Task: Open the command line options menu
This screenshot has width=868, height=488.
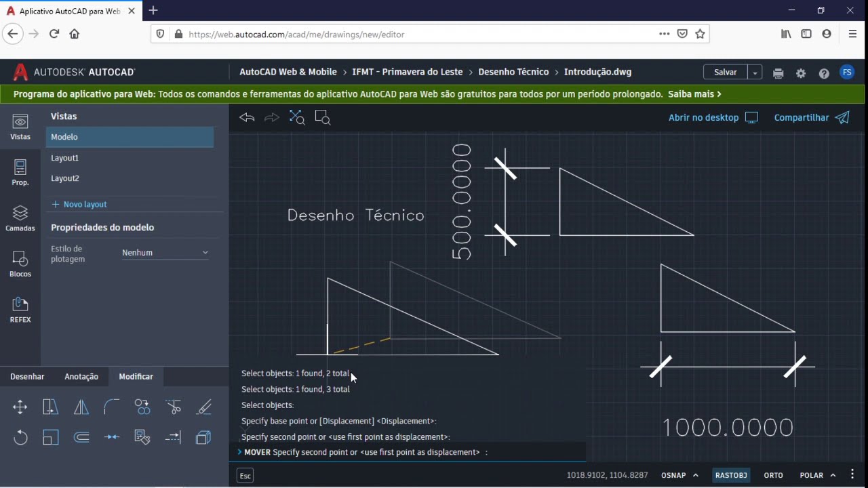Action: [852, 475]
